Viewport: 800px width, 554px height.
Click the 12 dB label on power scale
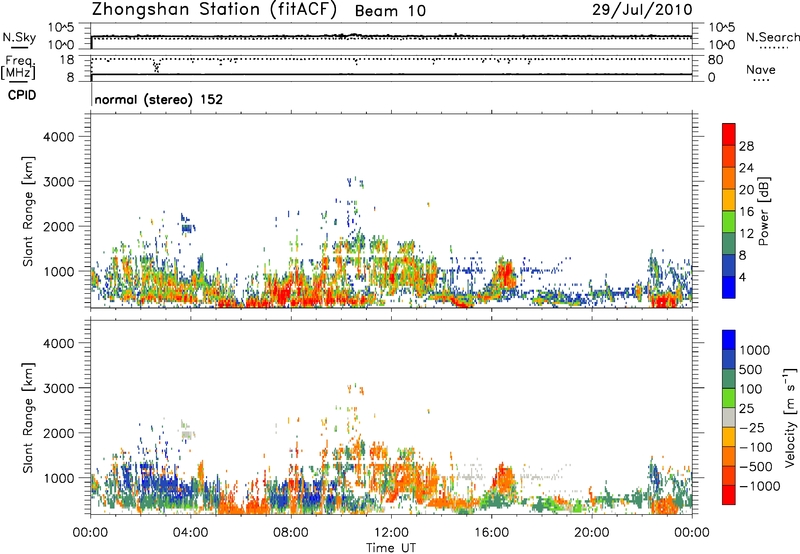[x=746, y=234]
